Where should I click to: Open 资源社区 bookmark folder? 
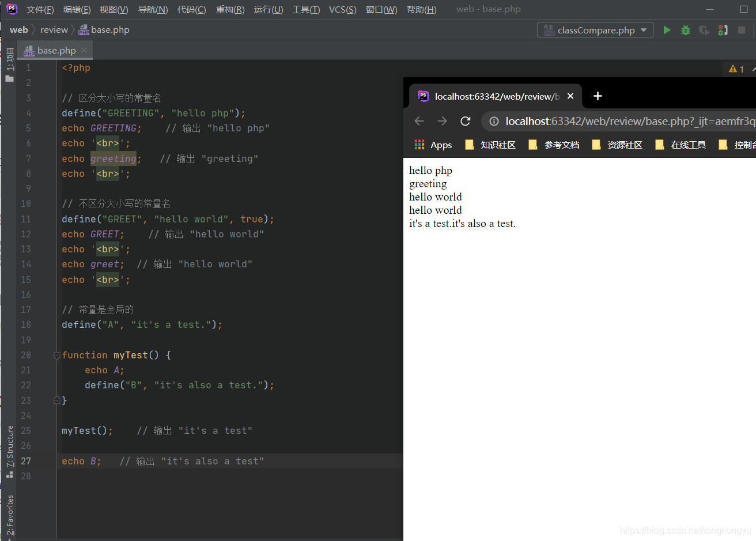[618, 145]
